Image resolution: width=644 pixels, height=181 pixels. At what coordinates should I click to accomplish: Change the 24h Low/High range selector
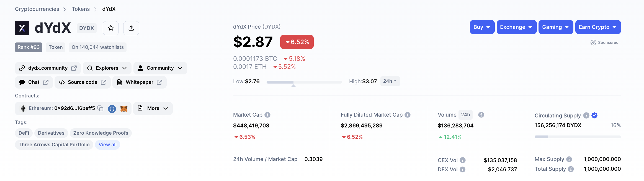pyautogui.click(x=390, y=81)
